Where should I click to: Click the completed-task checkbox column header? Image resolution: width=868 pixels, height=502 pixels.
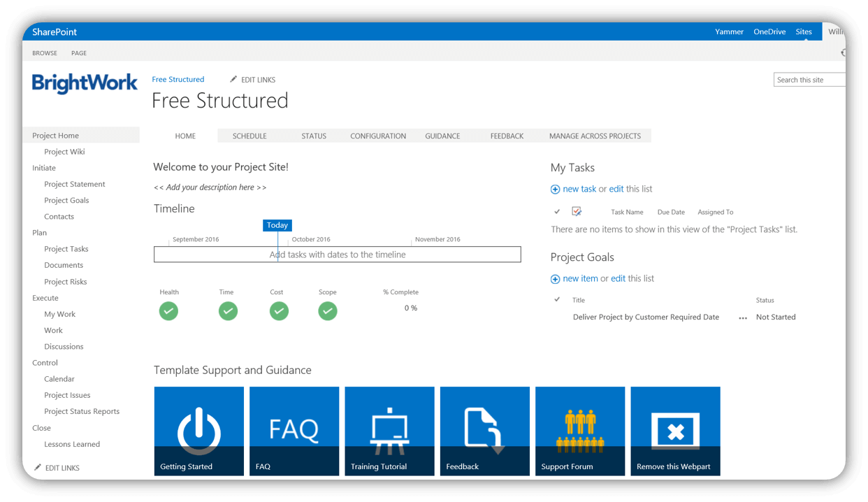tap(577, 212)
